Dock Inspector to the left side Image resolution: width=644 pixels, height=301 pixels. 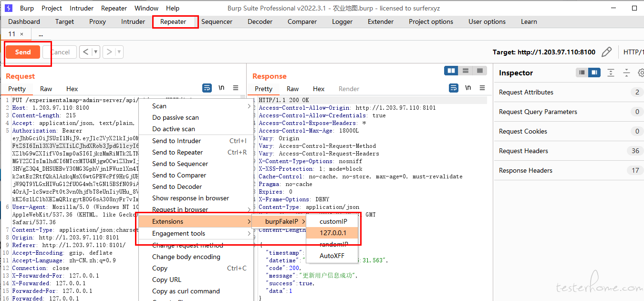click(582, 73)
